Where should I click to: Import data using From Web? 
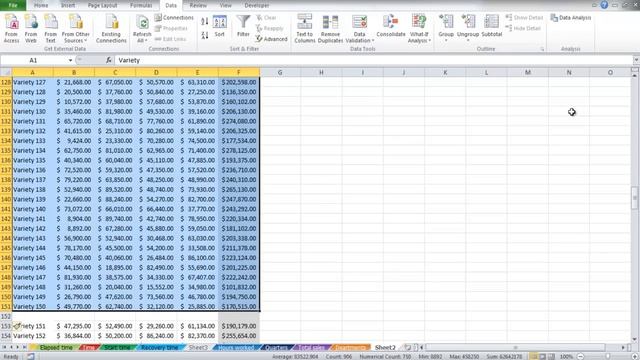[31, 29]
